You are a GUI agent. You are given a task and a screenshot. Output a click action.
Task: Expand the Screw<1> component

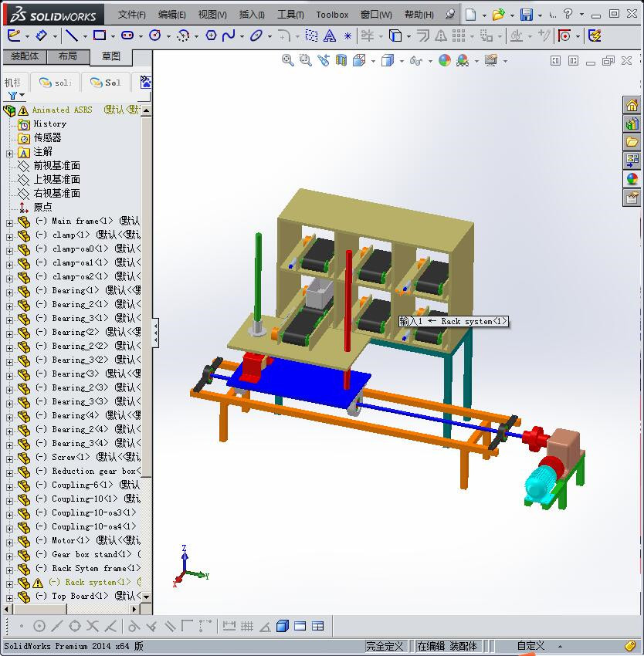coord(9,459)
